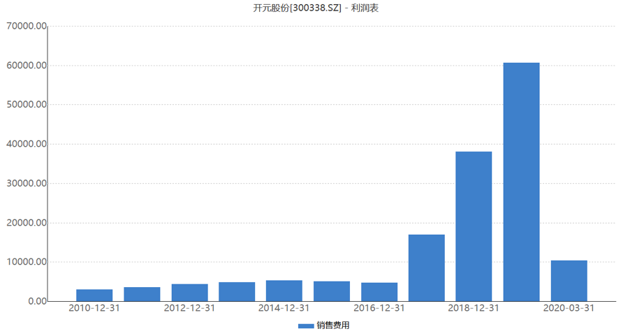Click y-axis value 30000.00
Viewport: 644px width, 336px height.
pyautogui.click(x=27, y=184)
